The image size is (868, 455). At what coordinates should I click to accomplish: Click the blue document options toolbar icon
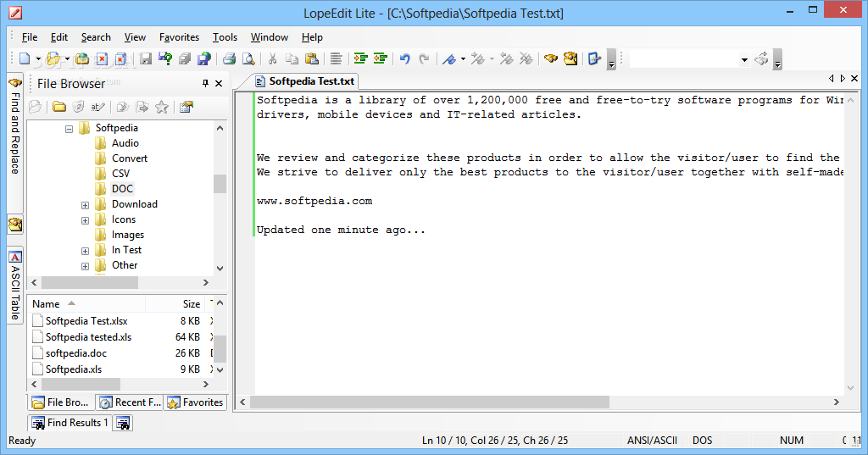pos(594,58)
